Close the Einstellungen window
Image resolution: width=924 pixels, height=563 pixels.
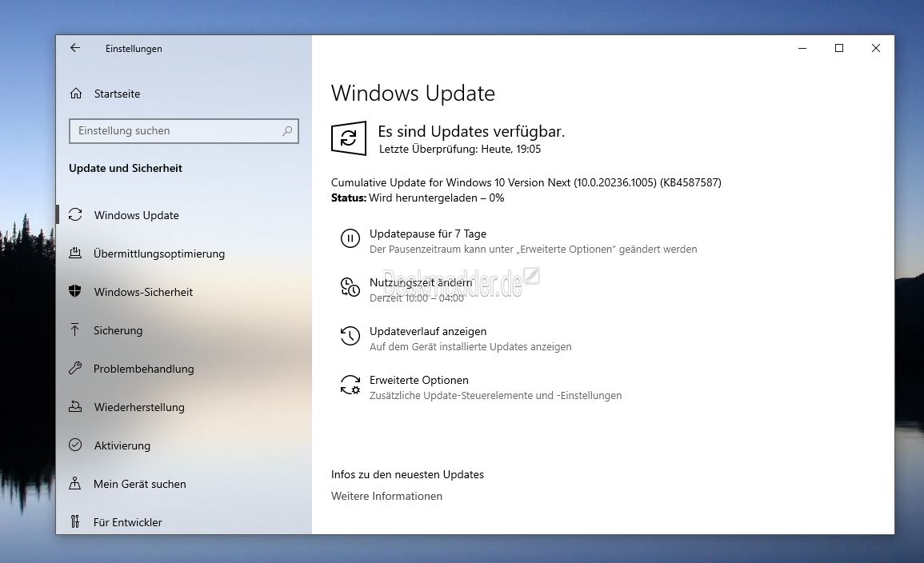(x=876, y=48)
